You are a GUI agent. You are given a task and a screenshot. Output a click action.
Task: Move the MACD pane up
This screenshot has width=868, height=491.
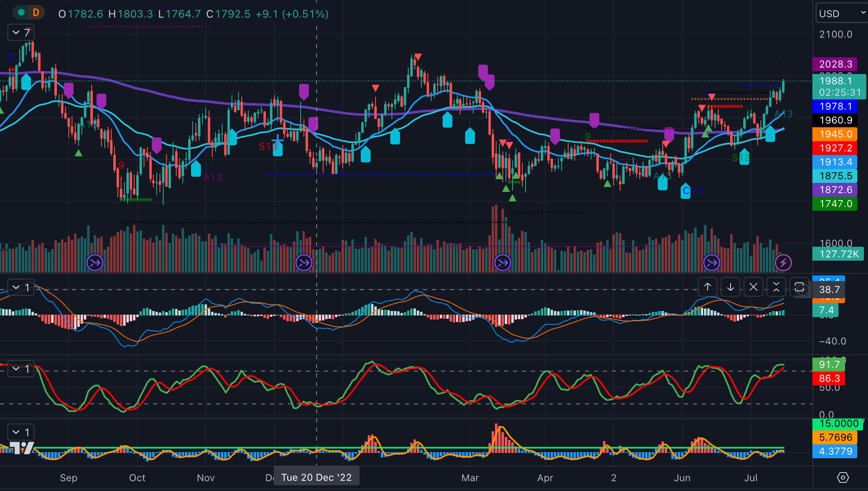click(x=707, y=287)
